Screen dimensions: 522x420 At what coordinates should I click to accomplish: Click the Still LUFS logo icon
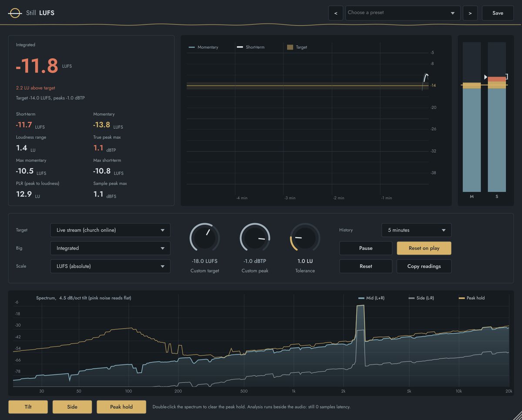15,13
